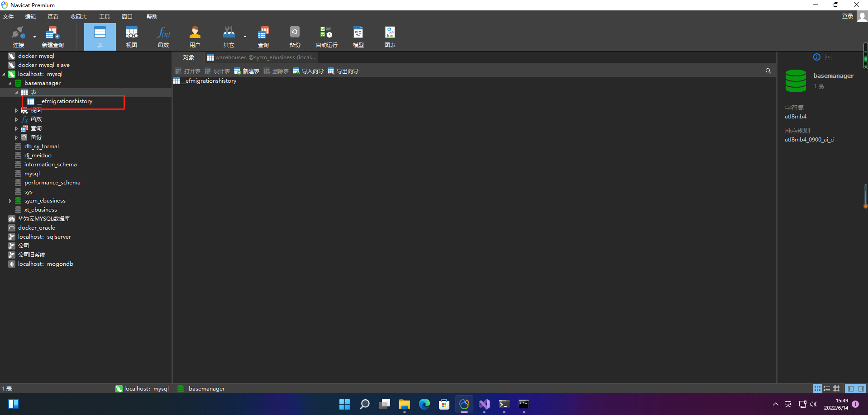Select the 表 tables toolbar button
868x415 pixels.
(x=100, y=37)
